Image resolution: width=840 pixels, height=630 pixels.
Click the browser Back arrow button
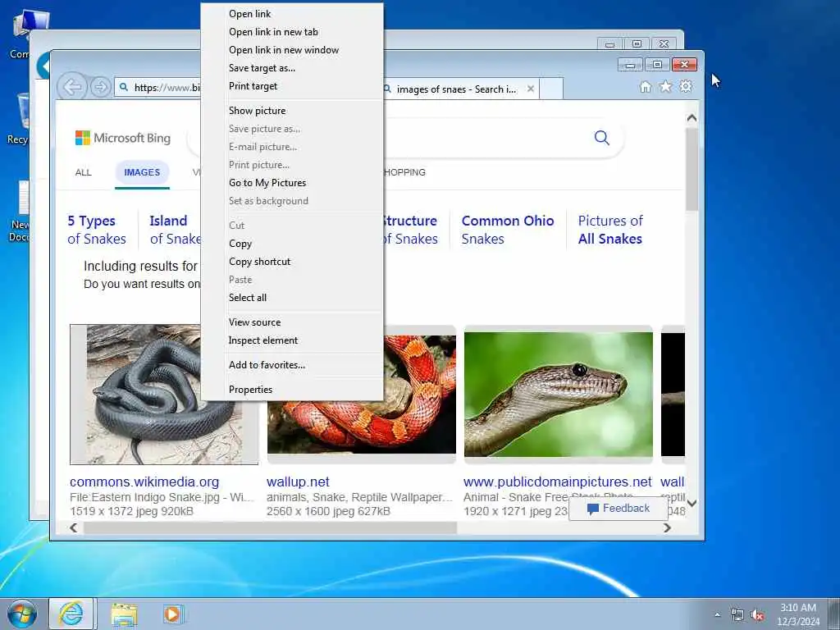[x=72, y=86]
